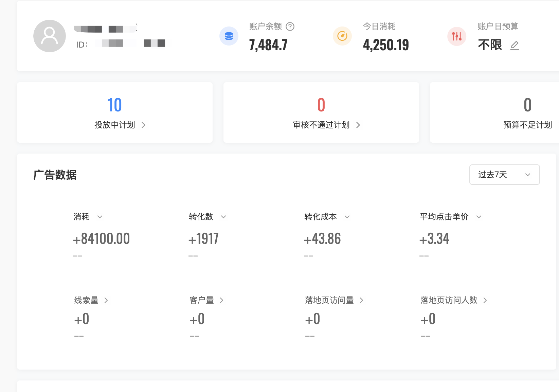Click the user avatar icon
Image resolution: width=559 pixels, height=392 pixels.
(x=50, y=36)
